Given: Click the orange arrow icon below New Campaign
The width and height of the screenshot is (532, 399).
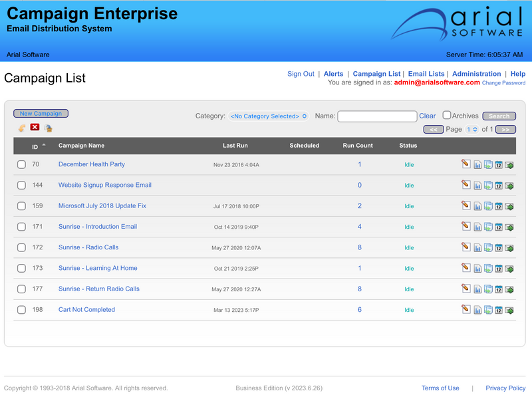Looking at the screenshot, I should point(22,128).
